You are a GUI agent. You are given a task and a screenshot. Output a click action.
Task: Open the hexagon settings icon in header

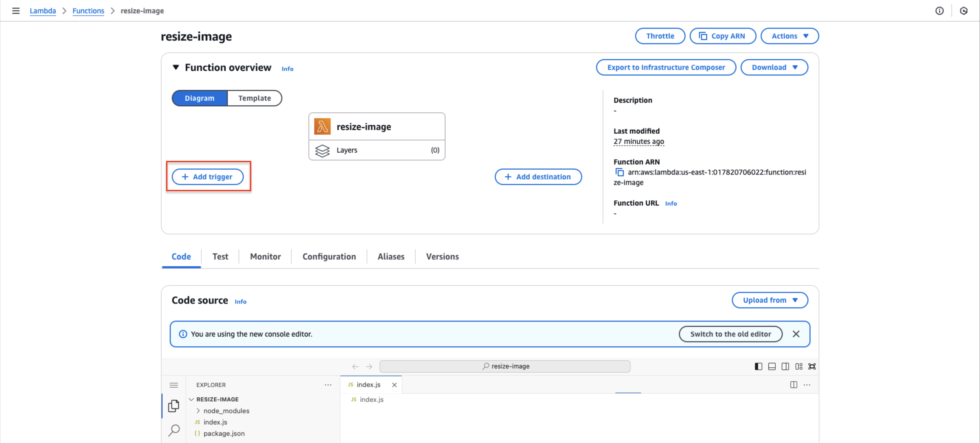[x=964, y=11]
